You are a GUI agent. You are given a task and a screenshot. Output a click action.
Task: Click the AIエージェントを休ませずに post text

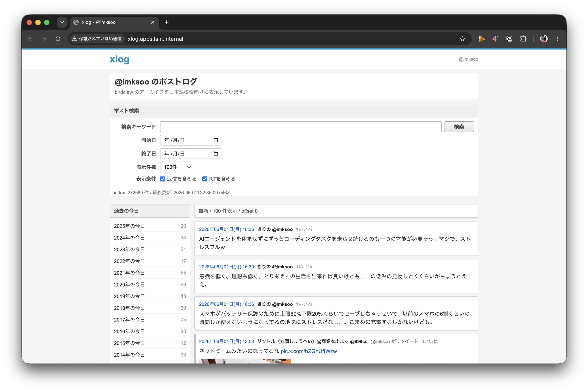click(335, 243)
